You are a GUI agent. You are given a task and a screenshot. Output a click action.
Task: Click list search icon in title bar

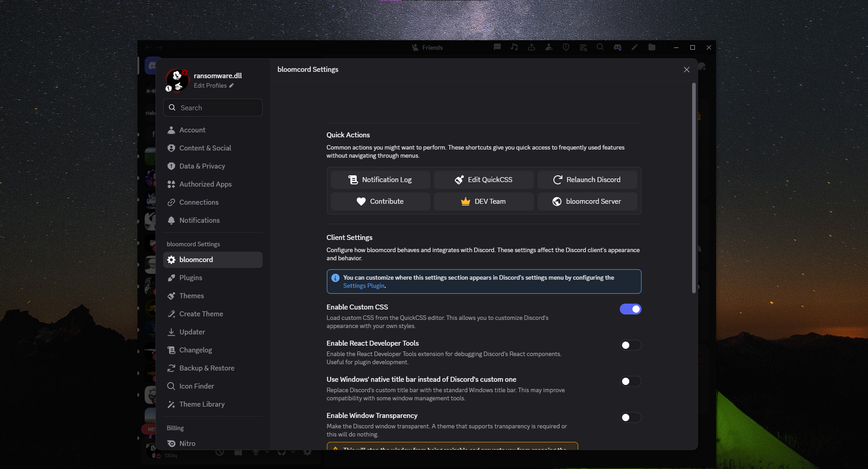[583, 47]
